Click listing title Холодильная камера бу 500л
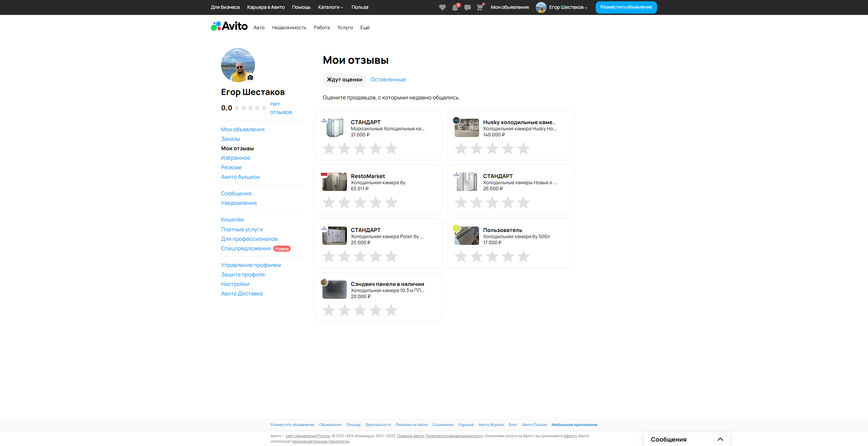This screenshot has height=446, width=868. click(516, 236)
